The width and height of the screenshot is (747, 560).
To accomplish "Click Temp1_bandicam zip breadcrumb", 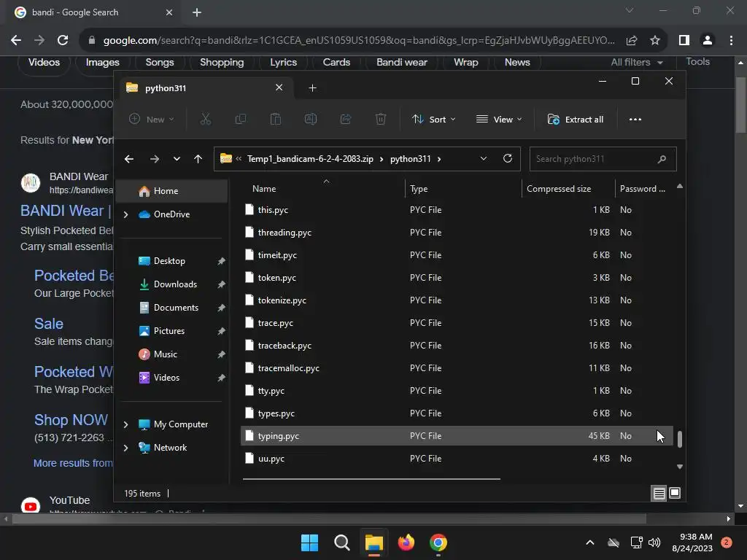I will (x=310, y=159).
